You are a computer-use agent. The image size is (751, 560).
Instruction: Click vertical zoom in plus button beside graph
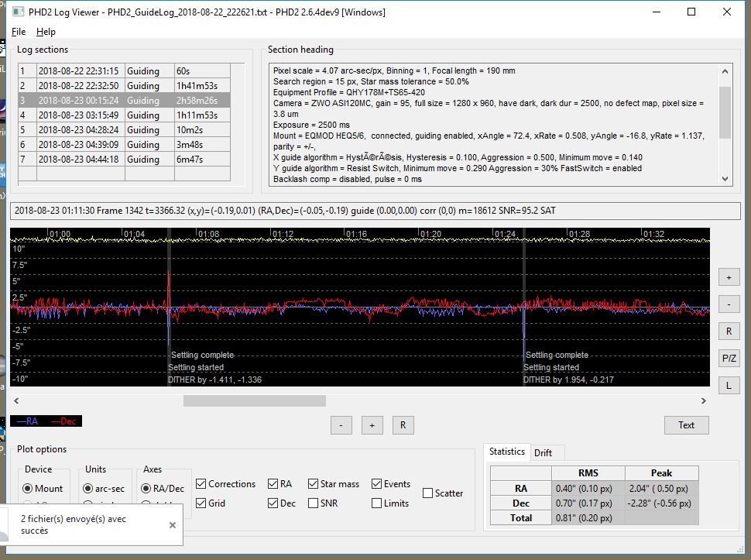(x=729, y=277)
